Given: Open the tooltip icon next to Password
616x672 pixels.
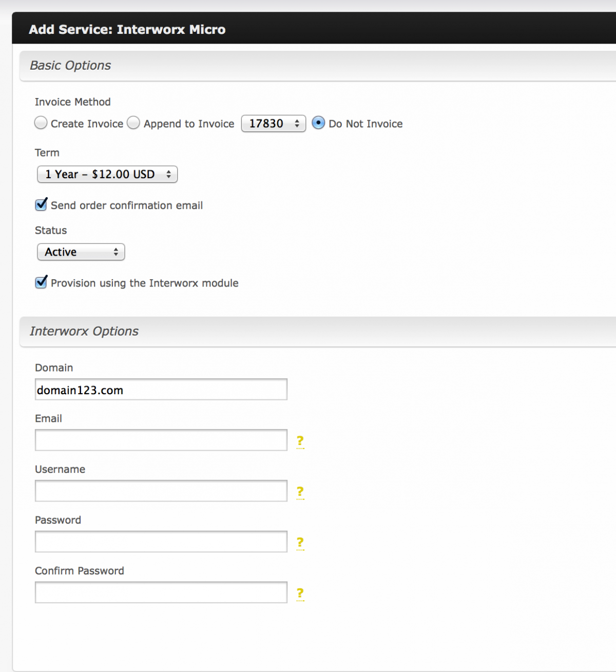Looking at the screenshot, I should point(300,543).
